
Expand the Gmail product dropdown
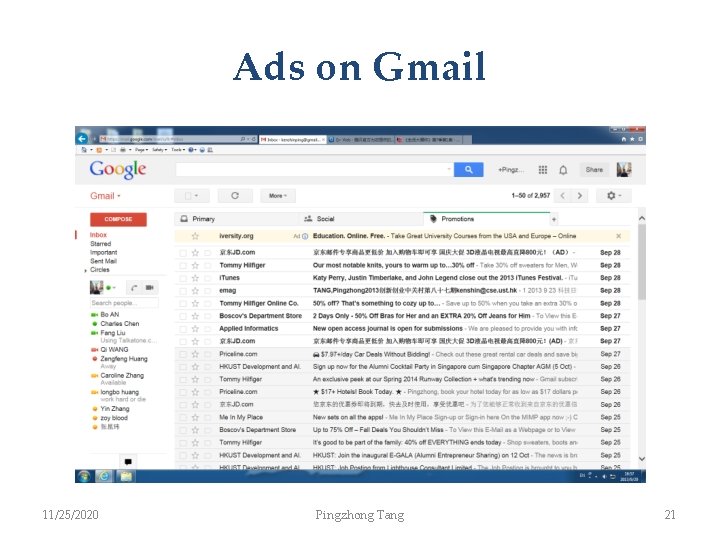[105, 196]
